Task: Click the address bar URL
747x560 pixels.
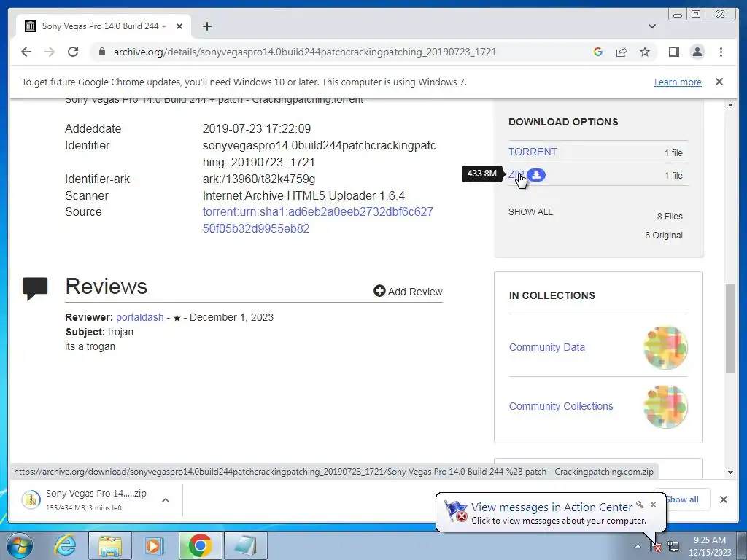Action: [x=305, y=52]
